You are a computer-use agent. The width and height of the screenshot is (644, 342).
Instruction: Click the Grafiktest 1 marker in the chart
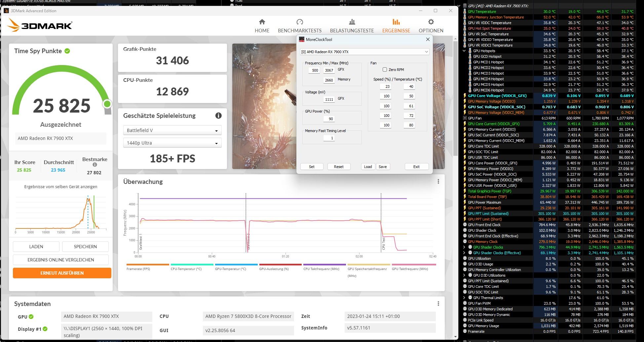[x=140, y=242]
